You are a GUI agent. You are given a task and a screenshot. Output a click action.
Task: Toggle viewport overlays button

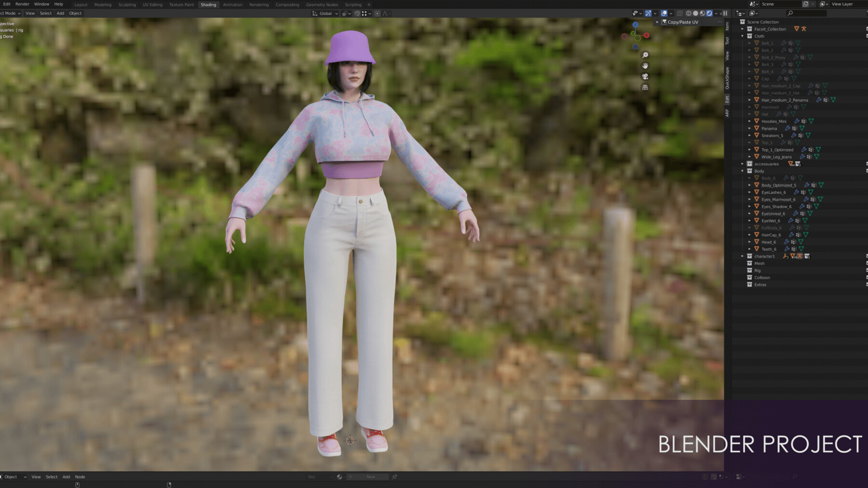[x=664, y=13]
